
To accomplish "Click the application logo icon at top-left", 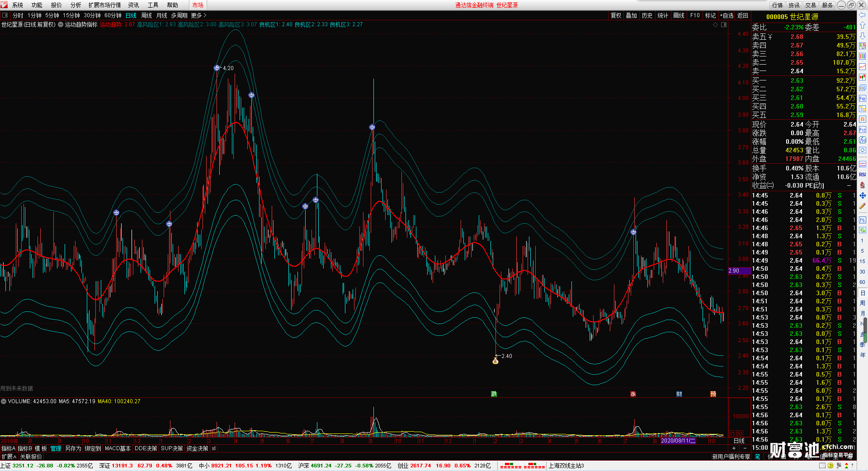I will click(4, 5).
